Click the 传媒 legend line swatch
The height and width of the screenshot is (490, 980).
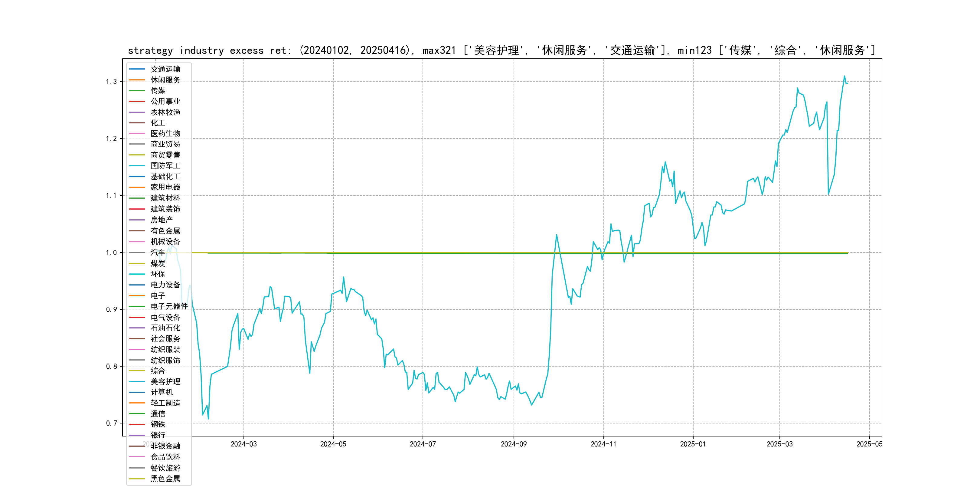(x=137, y=90)
